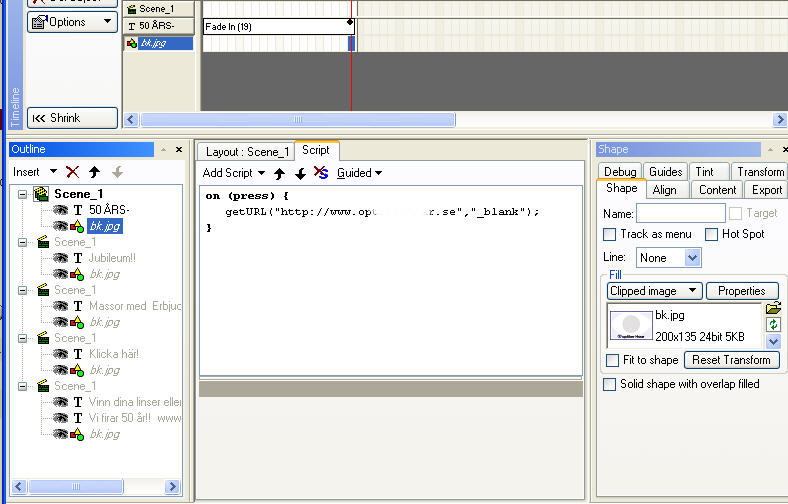Click the fill Properties button

pyautogui.click(x=742, y=291)
